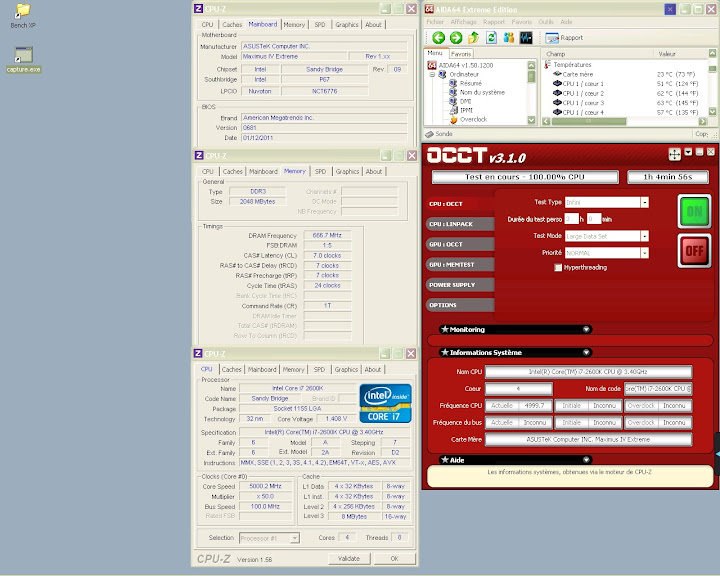Open Graphics tab in top CPU-Z Mainboard window

(347, 24)
